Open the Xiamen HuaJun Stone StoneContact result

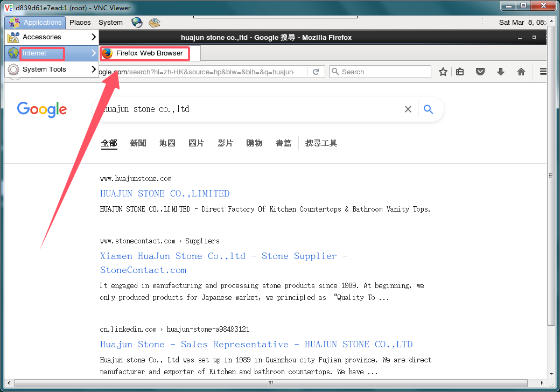click(x=223, y=263)
